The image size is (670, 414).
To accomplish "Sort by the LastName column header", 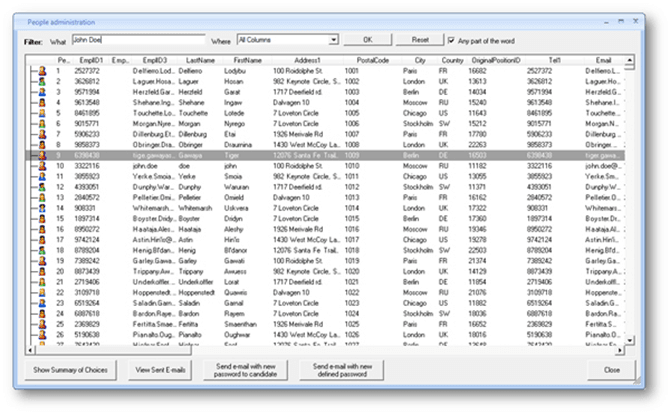I will coord(200,60).
